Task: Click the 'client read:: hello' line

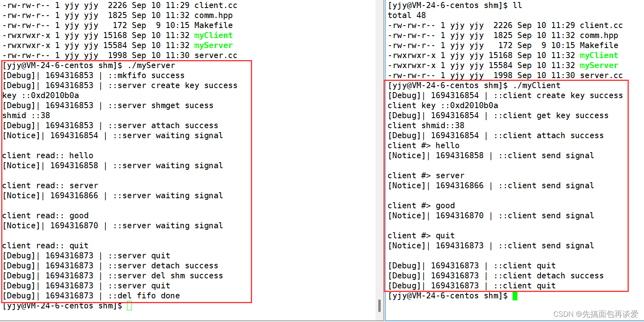Action: pyautogui.click(x=48, y=156)
